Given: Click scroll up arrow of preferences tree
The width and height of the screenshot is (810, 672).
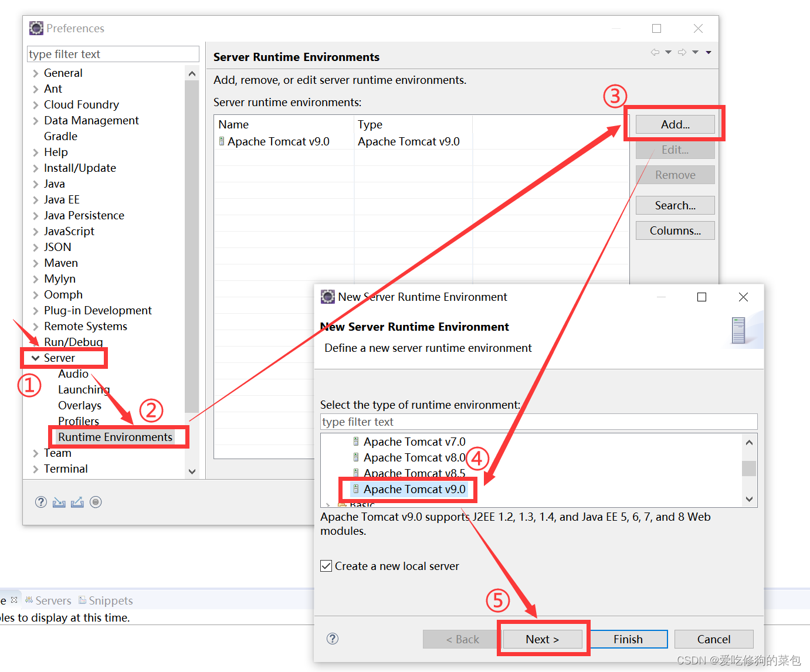Looking at the screenshot, I should coord(192,73).
